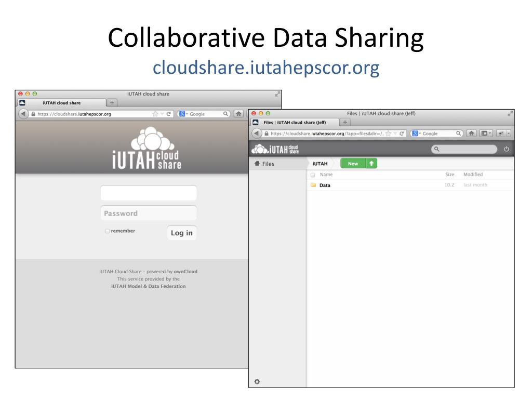This screenshot has height=399, width=532.
Task: Open a new tab in the login window
Action: (x=112, y=102)
